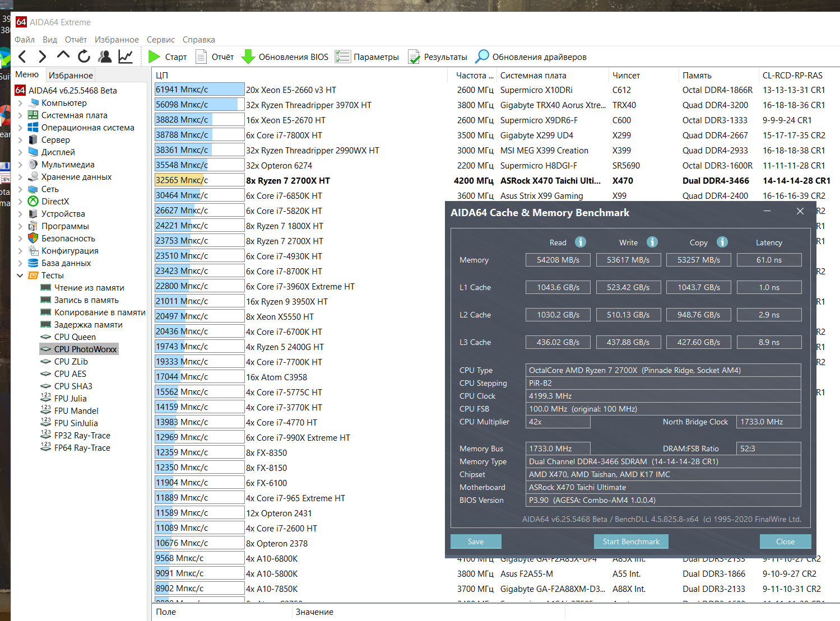This screenshot has height=621, width=840.
Task: Select the CPU Queen test
Action: [x=75, y=337]
